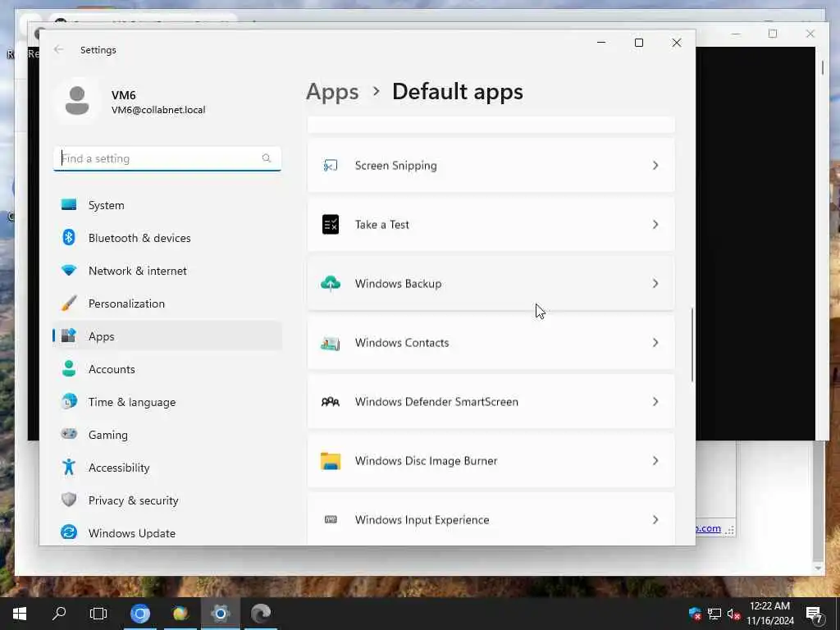Click the Apps breadcrumb link
This screenshot has height=630, width=840.
tap(332, 92)
